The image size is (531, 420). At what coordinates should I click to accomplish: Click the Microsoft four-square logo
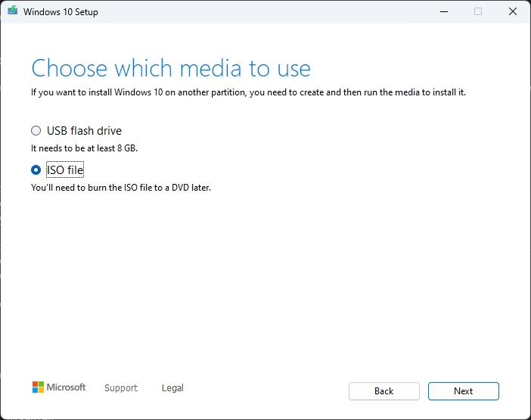coord(38,387)
